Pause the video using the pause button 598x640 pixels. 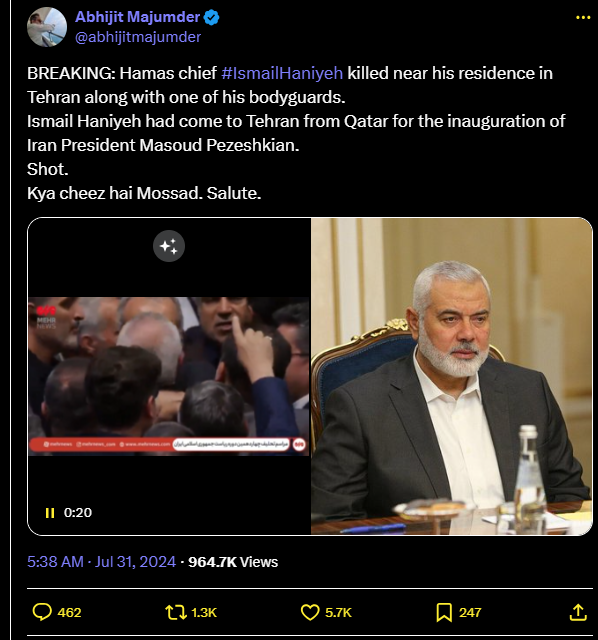click(50, 513)
